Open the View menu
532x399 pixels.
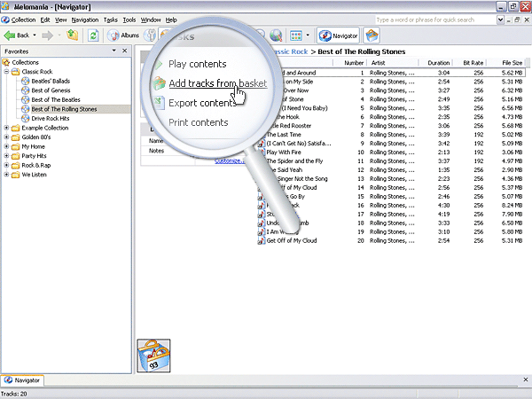(60, 20)
